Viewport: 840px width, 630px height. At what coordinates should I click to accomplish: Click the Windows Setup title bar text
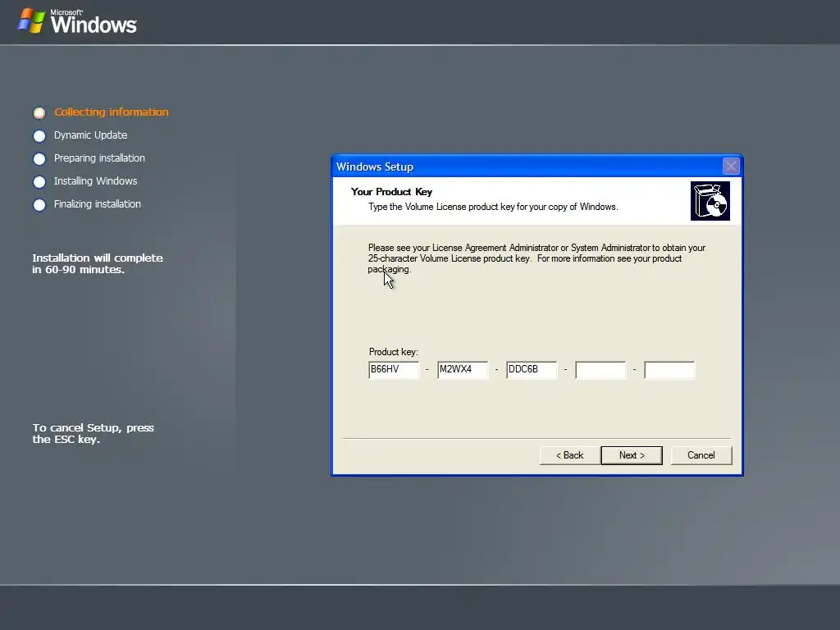click(375, 167)
